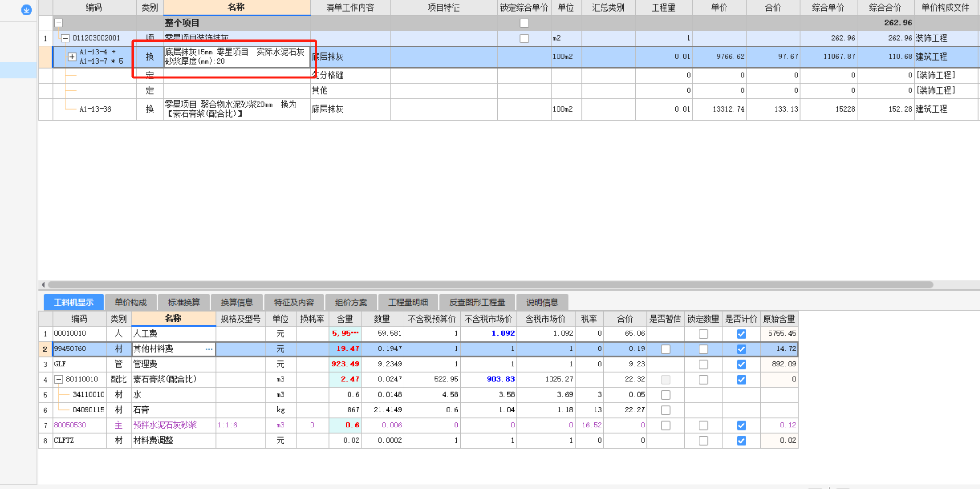Click tax rate 16.52 cell
Screen dimensions: 980x489
pos(589,425)
